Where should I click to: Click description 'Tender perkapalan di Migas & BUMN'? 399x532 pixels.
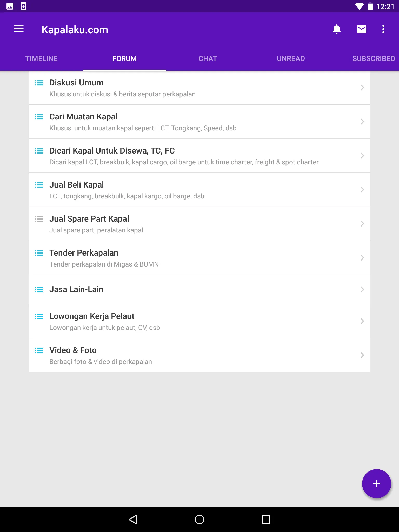coord(104,264)
